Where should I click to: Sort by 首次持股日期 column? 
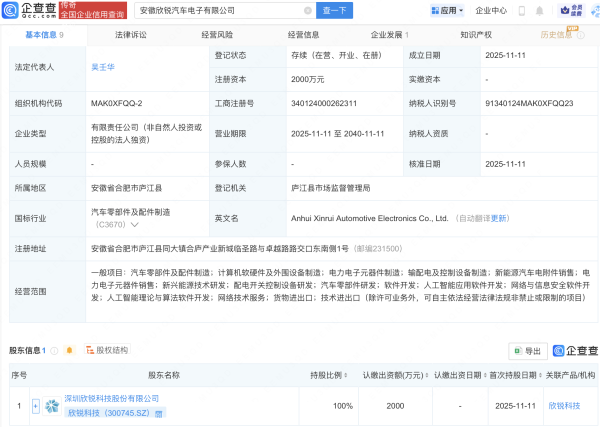542,375
